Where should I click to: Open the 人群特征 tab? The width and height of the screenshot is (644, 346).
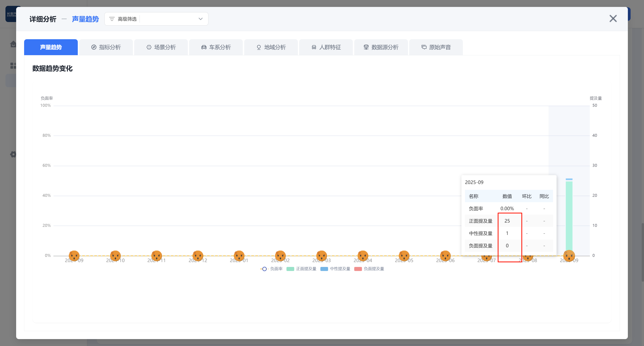(326, 47)
